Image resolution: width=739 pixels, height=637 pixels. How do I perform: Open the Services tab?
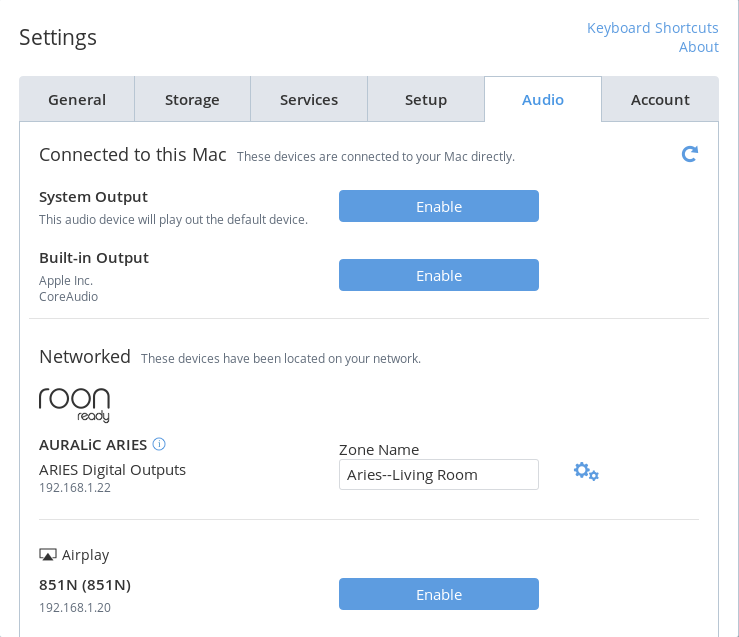tap(309, 100)
